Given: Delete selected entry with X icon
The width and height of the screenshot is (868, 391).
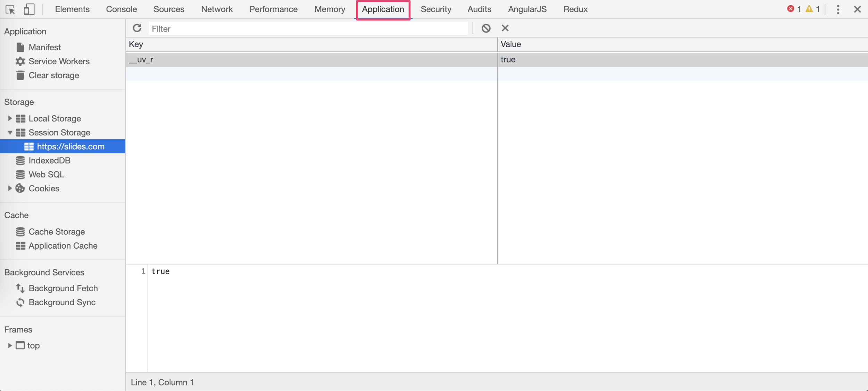Looking at the screenshot, I should [505, 28].
